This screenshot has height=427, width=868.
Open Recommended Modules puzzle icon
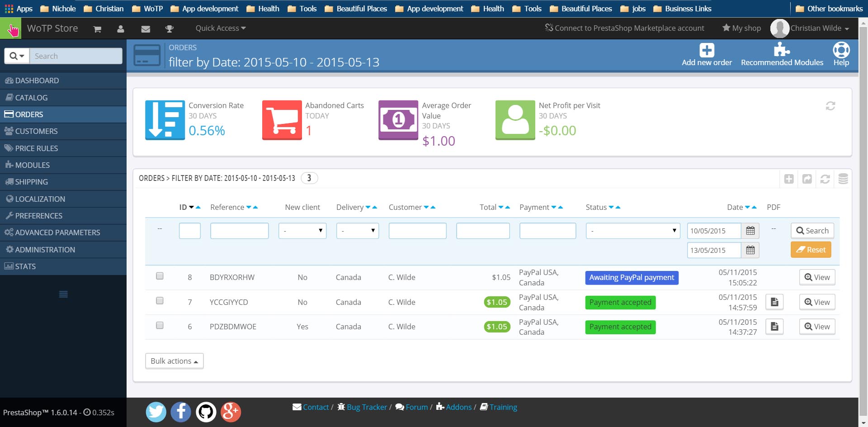(x=782, y=50)
